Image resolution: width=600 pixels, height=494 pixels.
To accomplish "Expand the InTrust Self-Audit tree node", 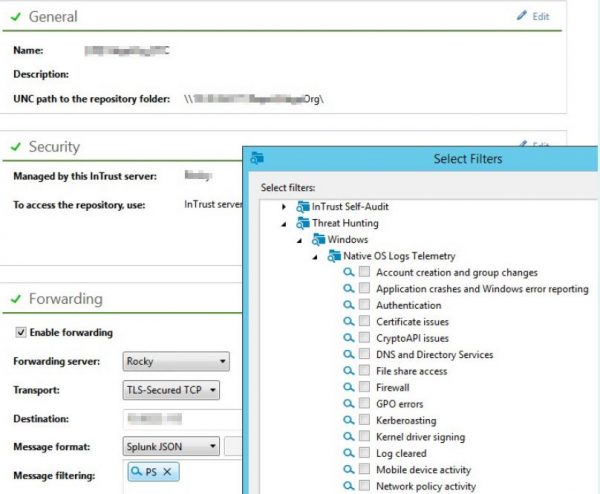I will pos(284,207).
